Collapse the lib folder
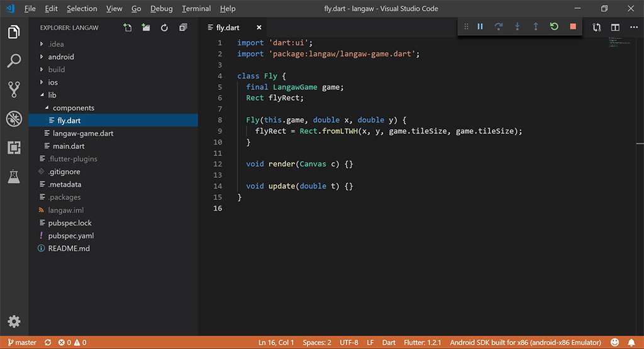 pyautogui.click(x=52, y=95)
